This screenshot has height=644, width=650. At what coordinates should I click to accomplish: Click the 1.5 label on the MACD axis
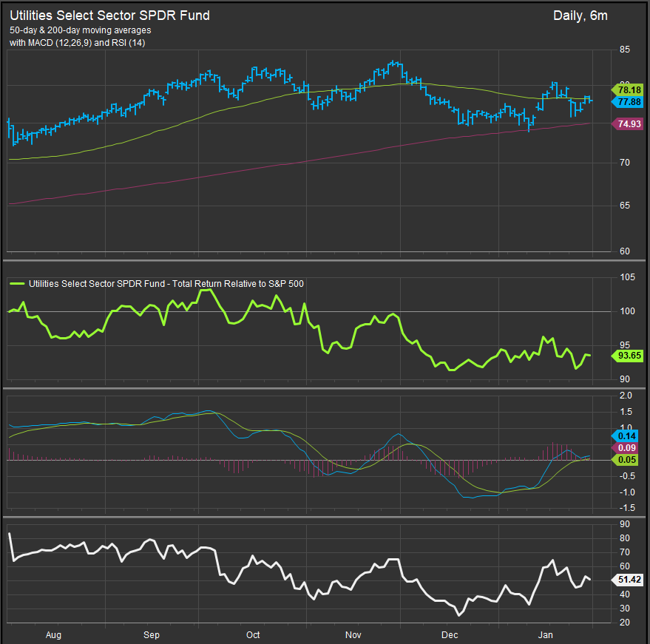pyautogui.click(x=626, y=412)
